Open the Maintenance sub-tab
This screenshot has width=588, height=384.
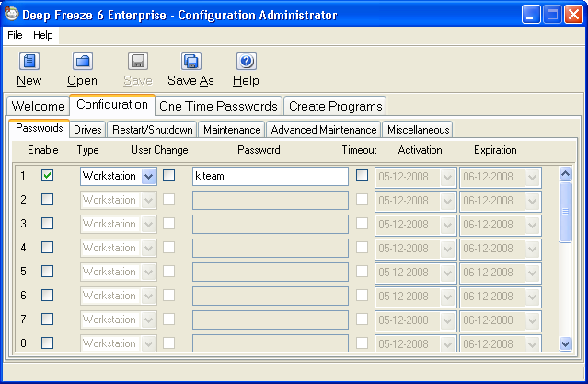pyautogui.click(x=232, y=130)
